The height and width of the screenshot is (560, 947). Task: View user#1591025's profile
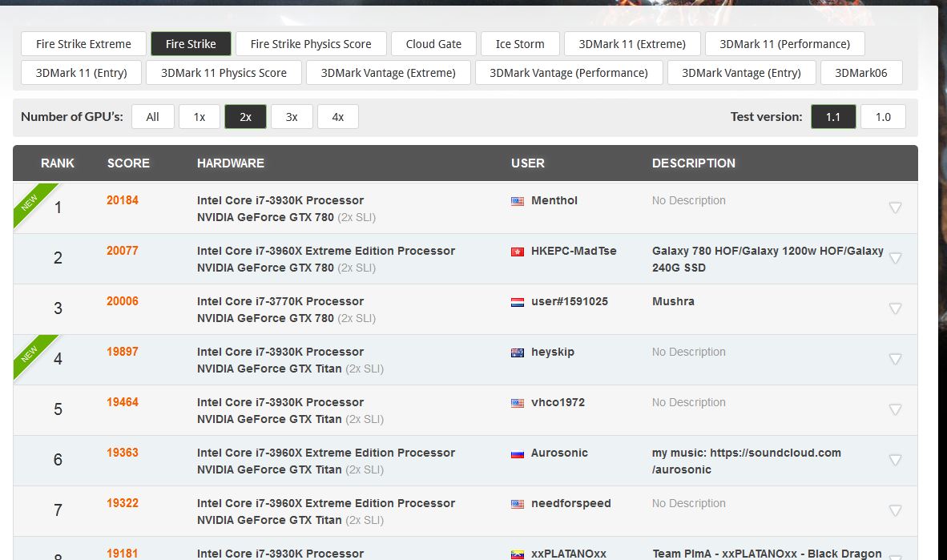click(570, 301)
